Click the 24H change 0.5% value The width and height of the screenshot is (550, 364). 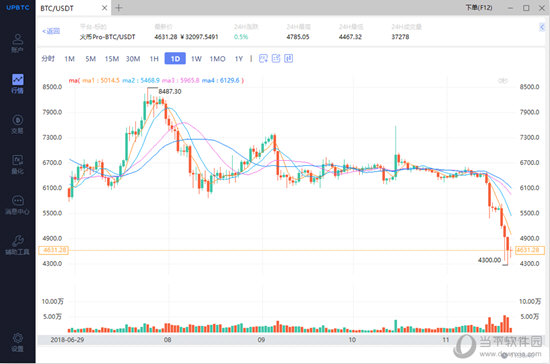click(241, 37)
